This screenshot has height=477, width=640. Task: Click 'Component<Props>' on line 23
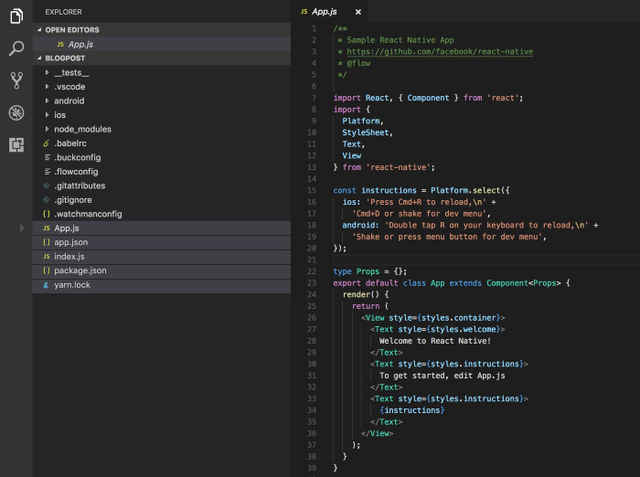coord(524,283)
